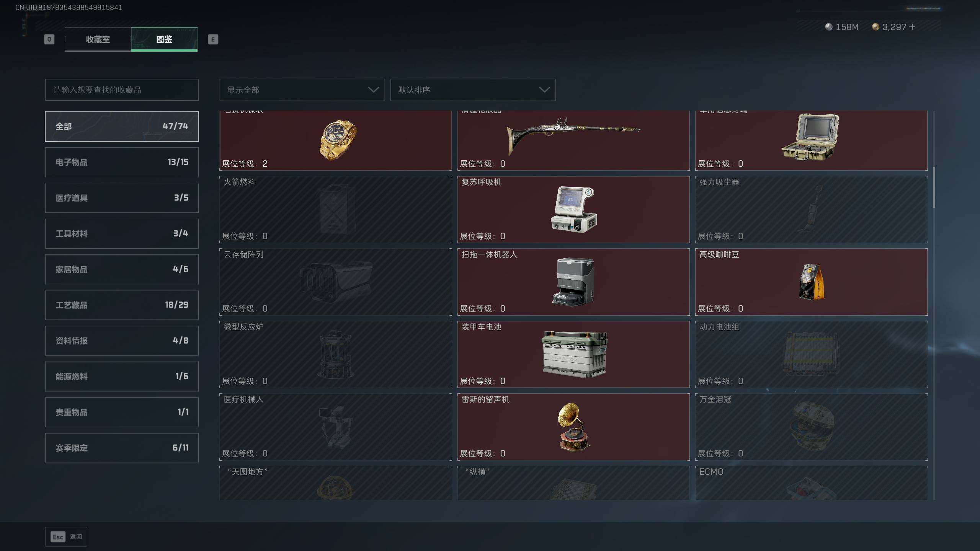Filter by 电子物品 category
This screenshot has width=980, height=551.
click(122, 162)
